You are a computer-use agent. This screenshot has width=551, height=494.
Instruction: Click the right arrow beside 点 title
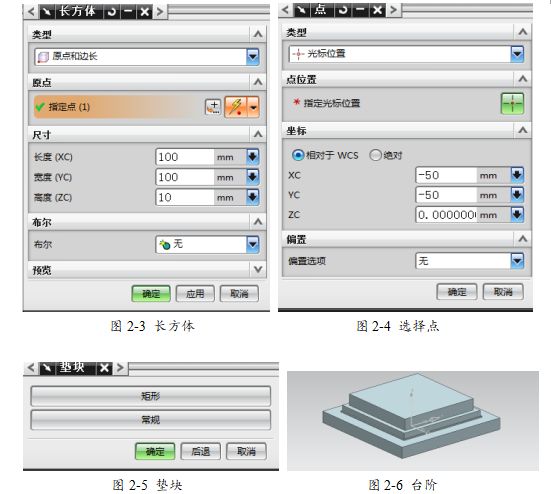tap(394, 10)
